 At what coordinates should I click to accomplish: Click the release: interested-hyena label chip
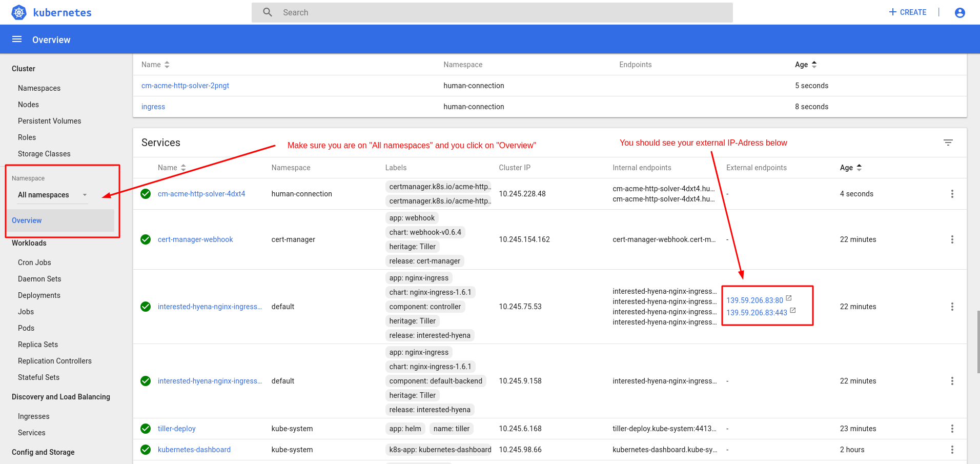pyautogui.click(x=430, y=335)
